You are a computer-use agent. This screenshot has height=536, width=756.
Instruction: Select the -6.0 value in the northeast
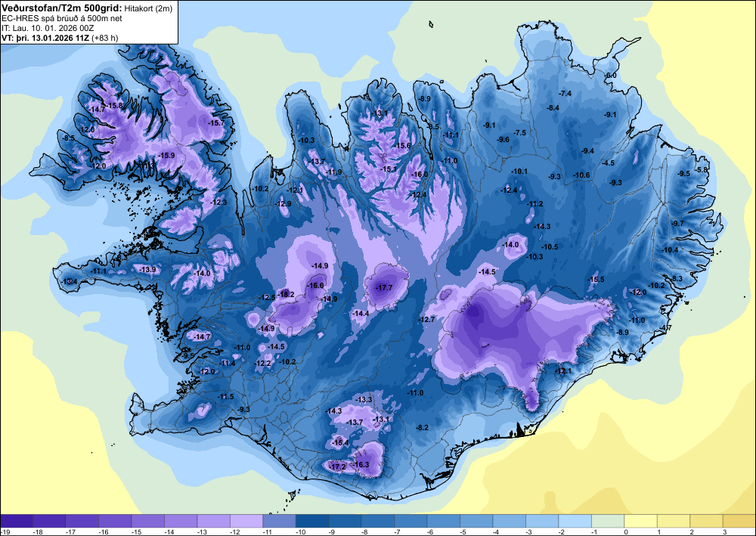610,75
